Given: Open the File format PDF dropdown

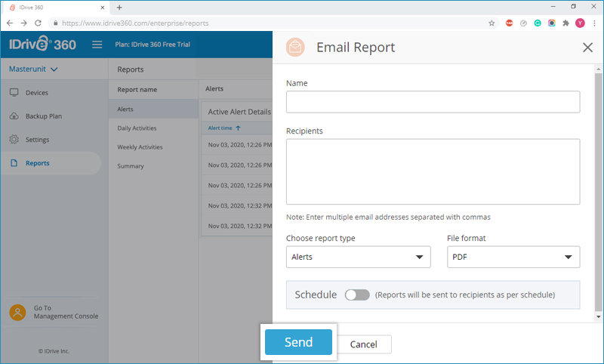Looking at the screenshot, I should [x=513, y=257].
